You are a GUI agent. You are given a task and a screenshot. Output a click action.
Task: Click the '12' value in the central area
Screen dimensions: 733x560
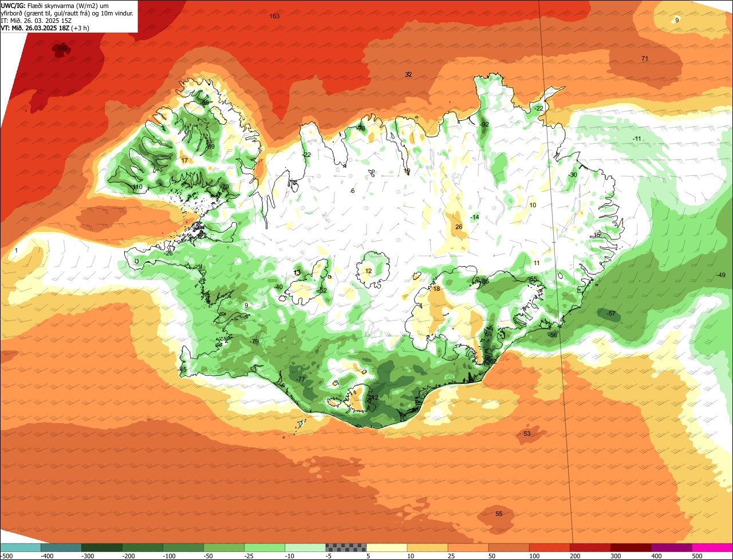(368, 271)
